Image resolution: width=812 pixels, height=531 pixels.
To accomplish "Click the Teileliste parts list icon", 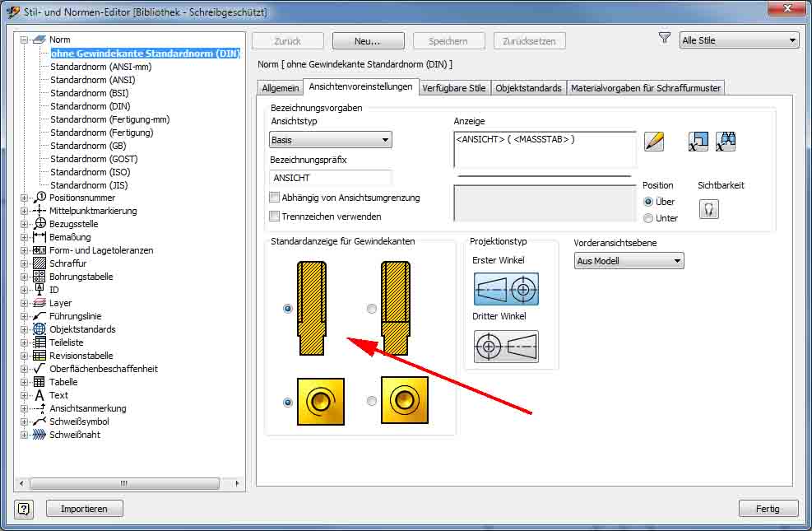I will click(x=39, y=342).
